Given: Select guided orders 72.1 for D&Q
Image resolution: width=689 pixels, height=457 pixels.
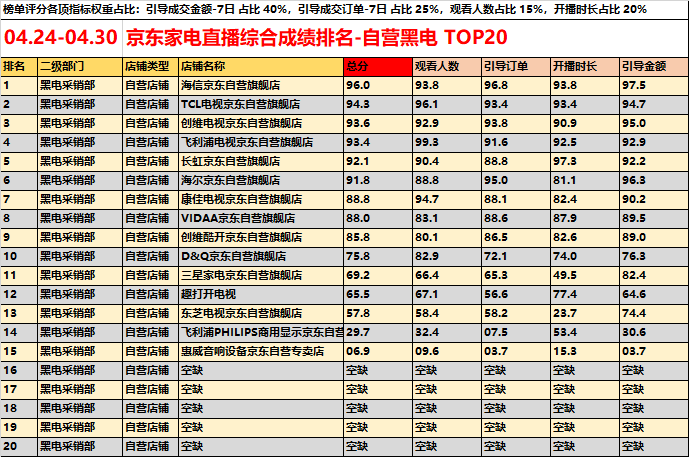Looking at the screenshot, I should click(516, 256).
